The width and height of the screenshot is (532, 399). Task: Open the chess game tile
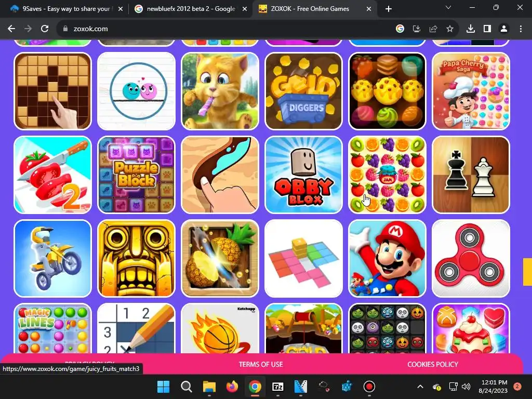(x=471, y=175)
